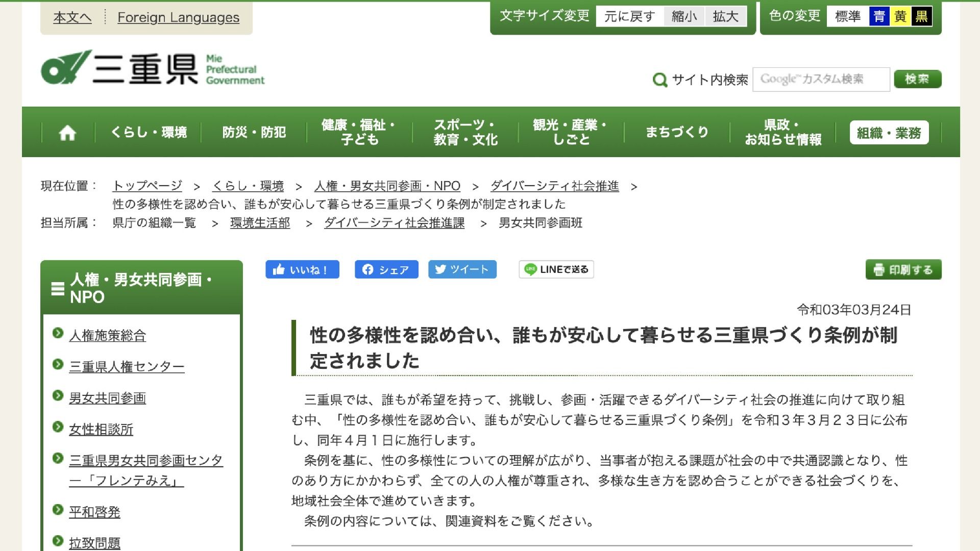The image size is (980, 551).
Task: Switch color scheme to black (黒)
Action: [x=921, y=16]
